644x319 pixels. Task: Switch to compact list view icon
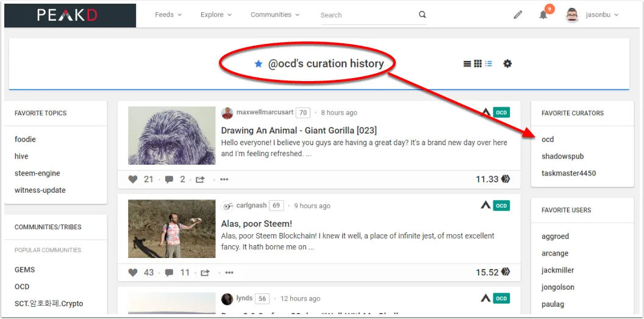coord(488,63)
